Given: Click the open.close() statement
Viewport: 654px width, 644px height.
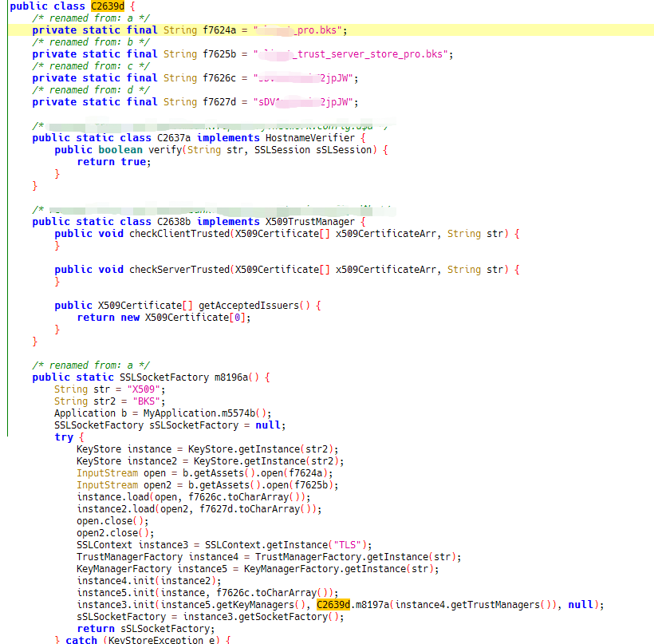Looking at the screenshot, I should (112, 521).
